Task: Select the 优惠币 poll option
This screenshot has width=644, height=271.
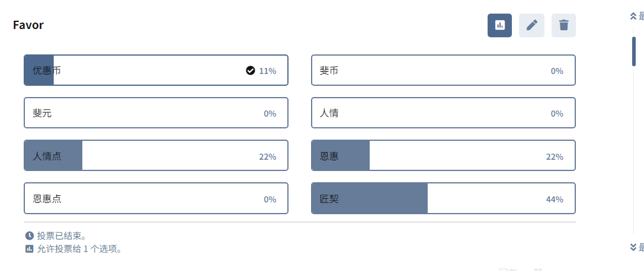Action: point(156,70)
